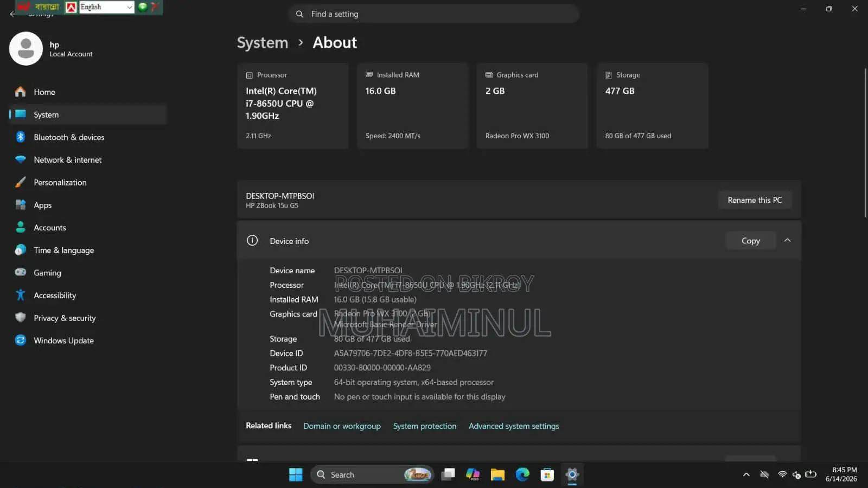
Task: Open Domain or workgroup link
Action: (x=342, y=426)
